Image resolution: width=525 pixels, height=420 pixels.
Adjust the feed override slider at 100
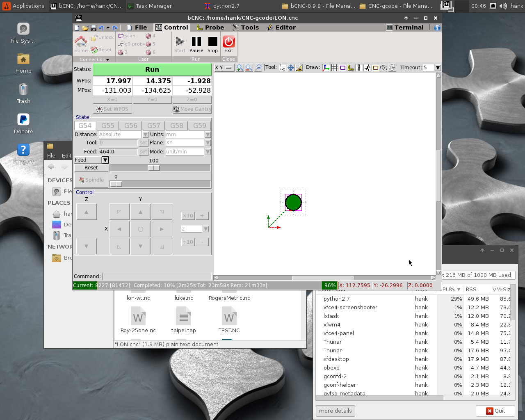click(x=154, y=168)
